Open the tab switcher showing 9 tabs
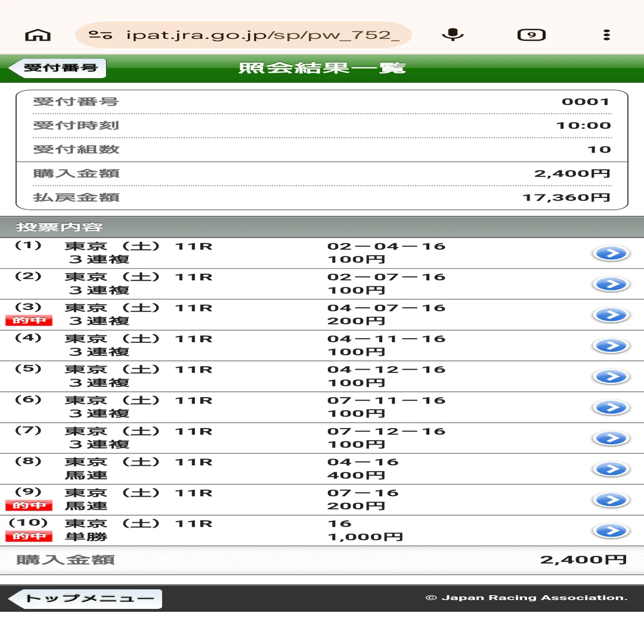The image size is (644, 644). coord(531,35)
